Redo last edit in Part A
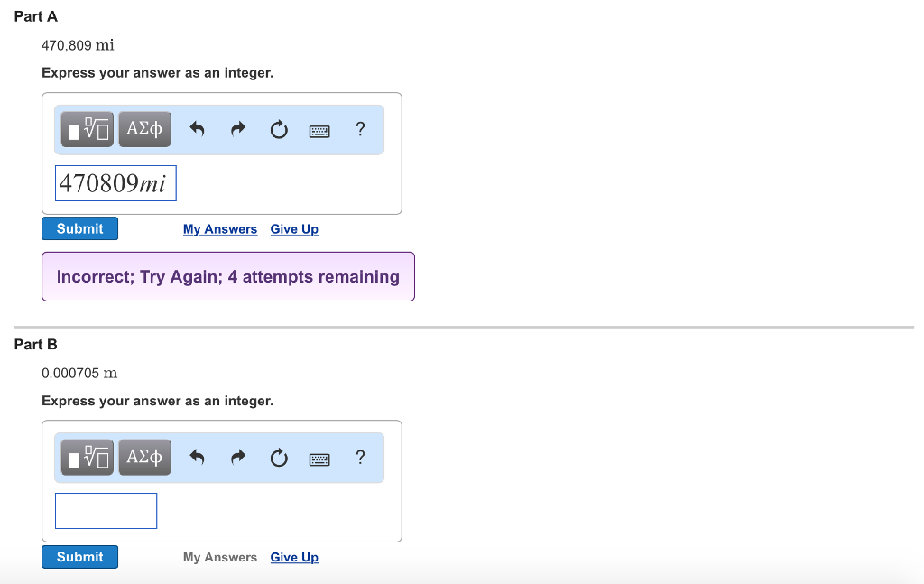 [x=237, y=130]
